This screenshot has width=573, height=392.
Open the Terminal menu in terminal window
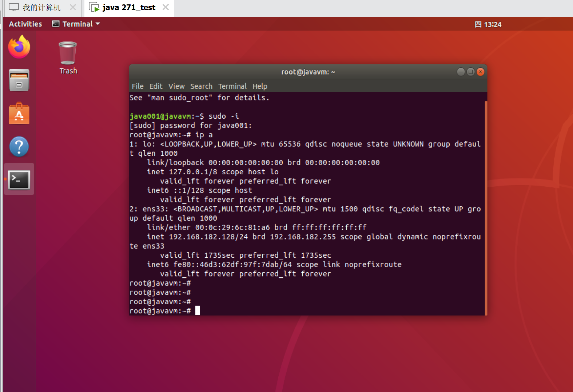pyautogui.click(x=232, y=86)
